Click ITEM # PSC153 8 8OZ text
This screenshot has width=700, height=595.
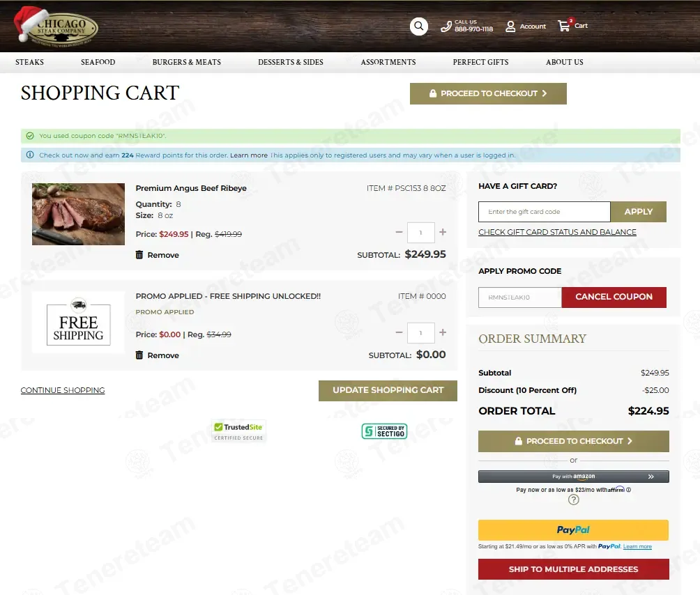(x=406, y=188)
